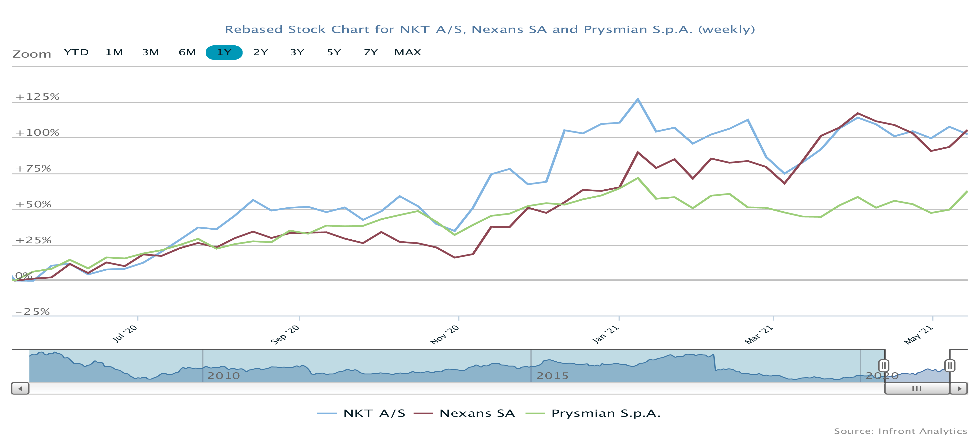The height and width of the screenshot is (438, 980).
Task: Select the 2Y zoom range
Action: pos(261,52)
